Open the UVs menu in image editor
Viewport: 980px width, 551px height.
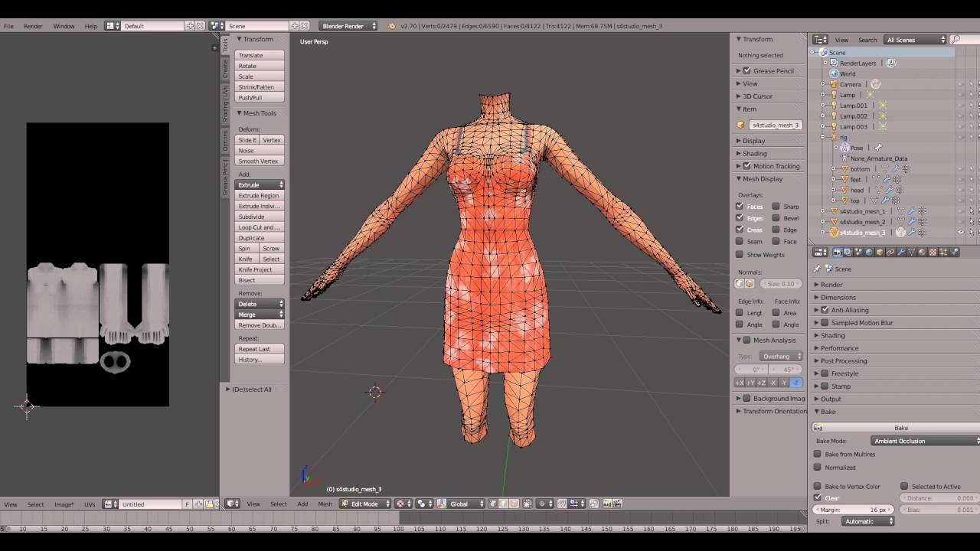point(90,504)
